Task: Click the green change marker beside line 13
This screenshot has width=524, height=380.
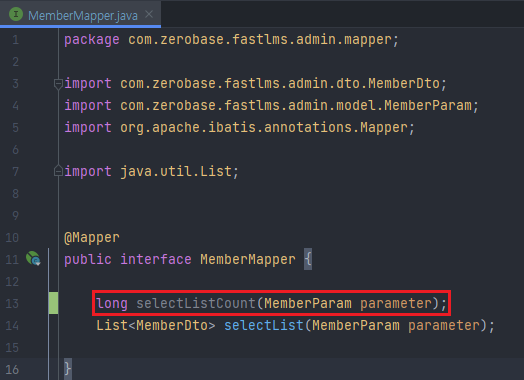Action: point(53,303)
